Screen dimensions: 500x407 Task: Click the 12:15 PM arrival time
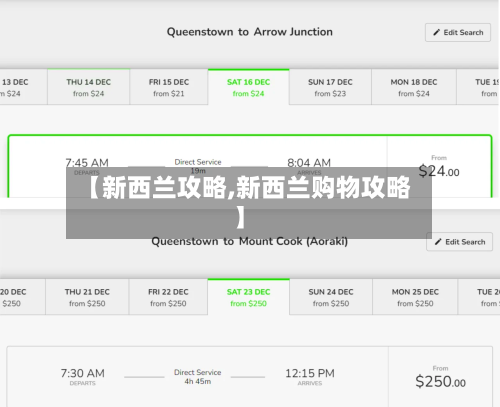pyautogui.click(x=310, y=373)
